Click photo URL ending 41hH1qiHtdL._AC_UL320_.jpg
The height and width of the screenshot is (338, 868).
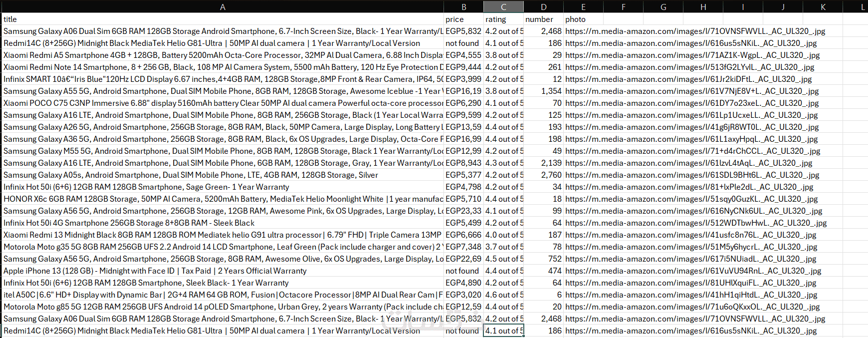point(691,295)
